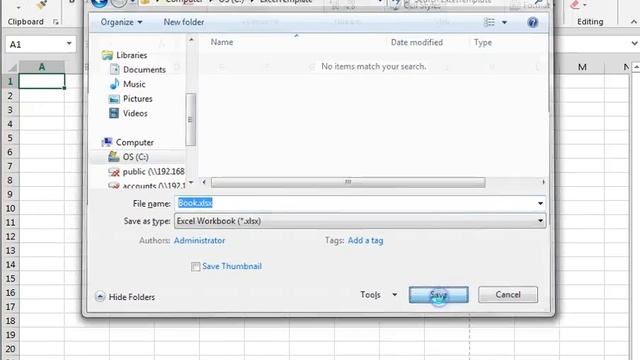Click the Documents folder icon
Image resolution: width=640 pixels, height=360 pixels.
pos(114,69)
